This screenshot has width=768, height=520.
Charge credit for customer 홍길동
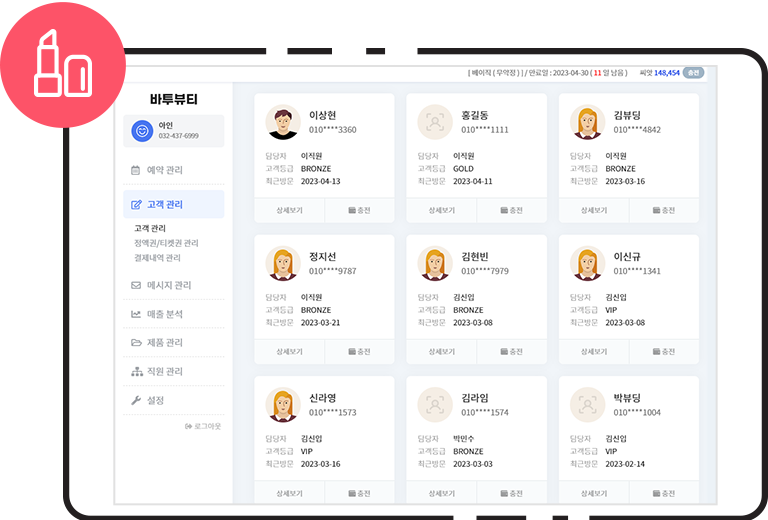point(511,211)
